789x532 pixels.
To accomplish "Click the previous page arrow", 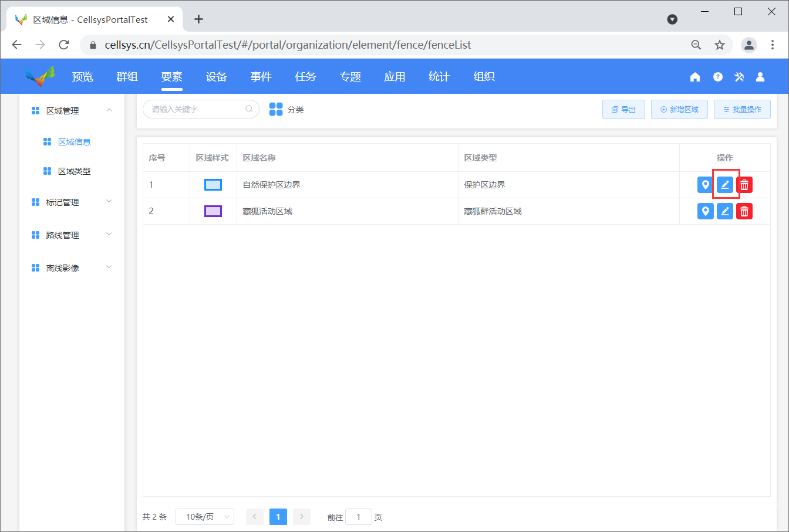I will [255, 517].
